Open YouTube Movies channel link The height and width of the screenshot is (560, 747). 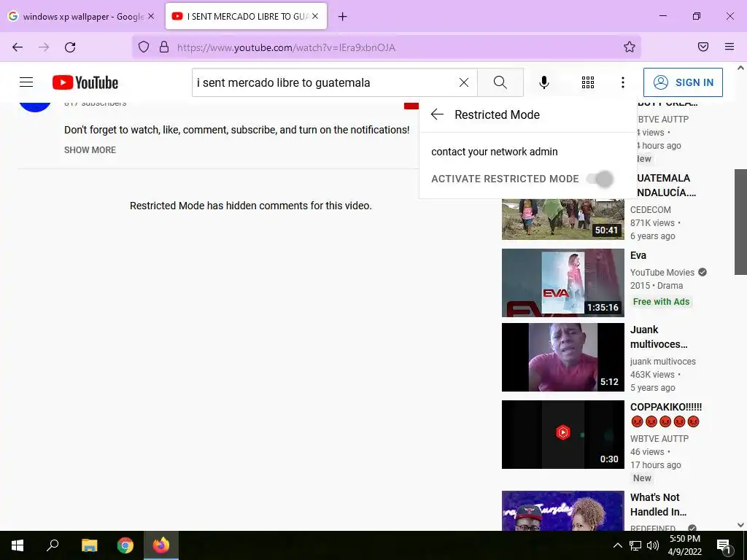(662, 273)
